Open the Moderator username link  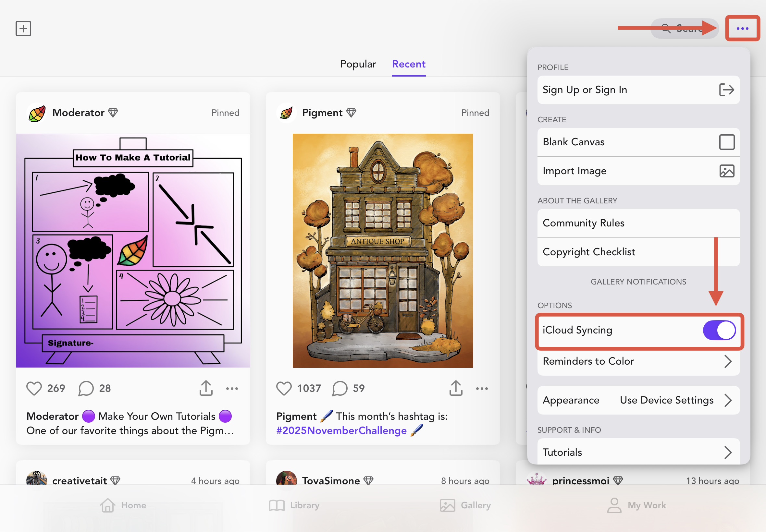click(78, 113)
